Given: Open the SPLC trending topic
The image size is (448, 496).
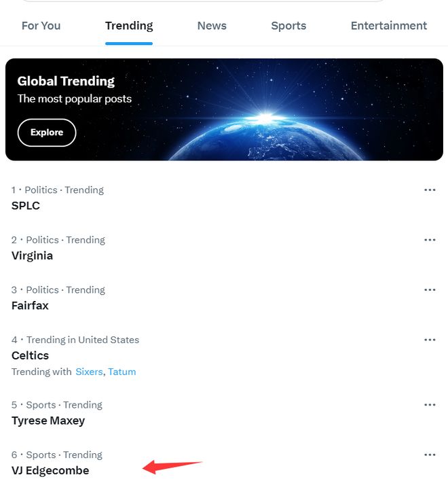Looking at the screenshot, I should tap(26, 206).
